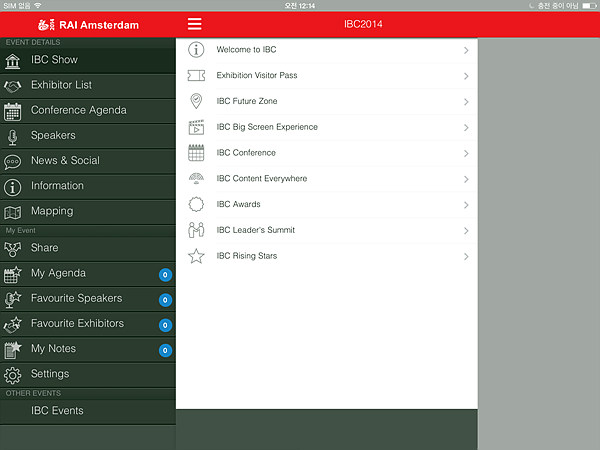Expand the IBC Big Screen Experience chevron
Viewport: 600px width, 450px height.
pyautogui.click(x=466, y=127)
